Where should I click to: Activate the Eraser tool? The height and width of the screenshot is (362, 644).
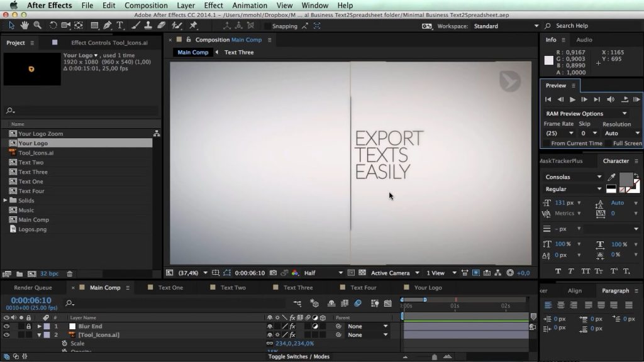click(162, 26)
